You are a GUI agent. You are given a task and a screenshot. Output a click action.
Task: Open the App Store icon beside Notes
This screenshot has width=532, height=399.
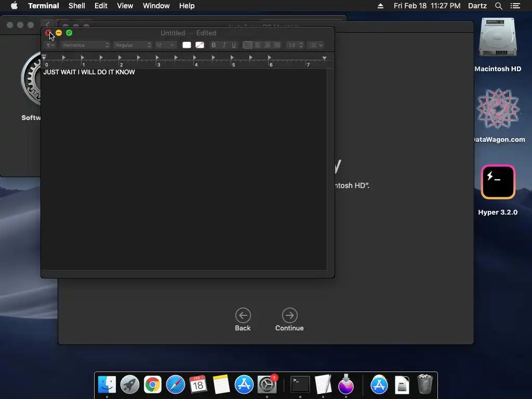(x=244, y=385)
